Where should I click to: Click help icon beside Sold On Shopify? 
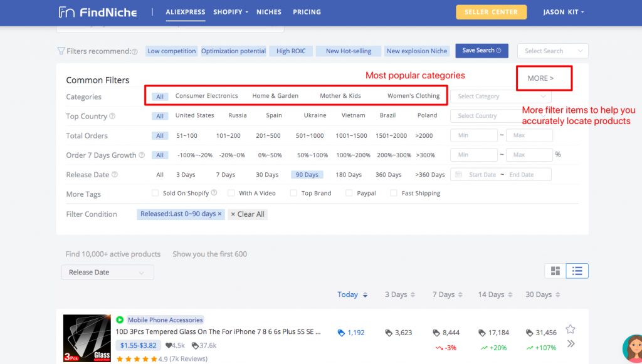(x=214, y=192)
